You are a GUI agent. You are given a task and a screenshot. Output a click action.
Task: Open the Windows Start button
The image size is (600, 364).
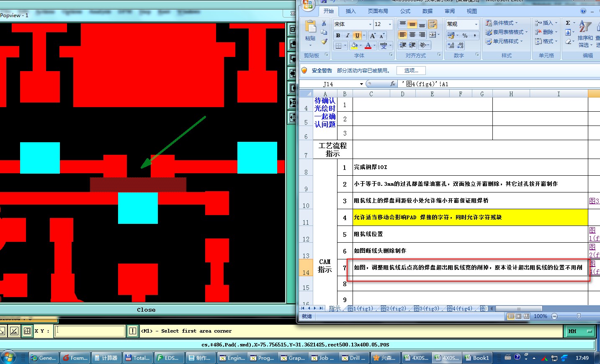(8, 358)
